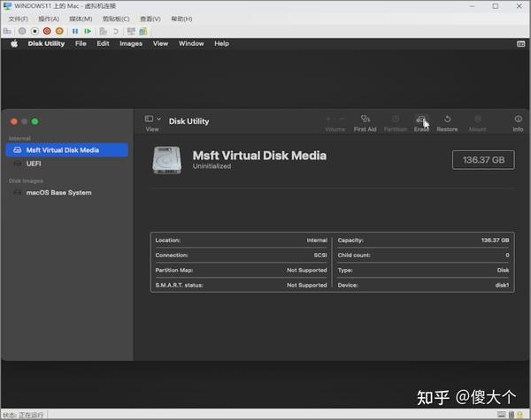
Task: Click the add volume plus icon
Action: coord(328,119)
